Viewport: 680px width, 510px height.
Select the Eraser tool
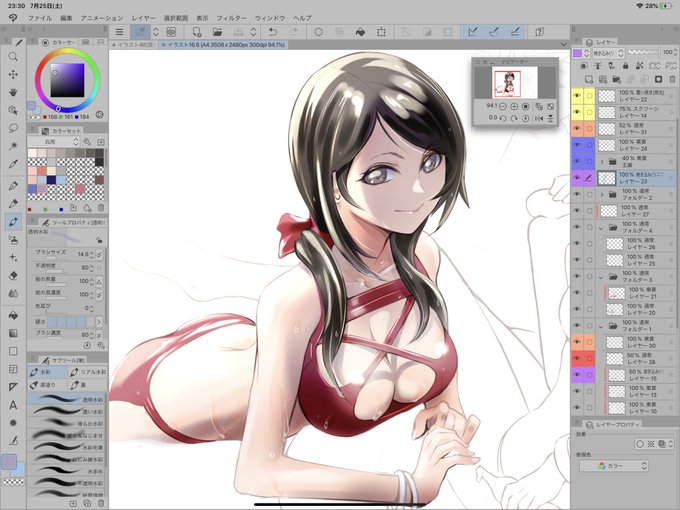(13, 276)
